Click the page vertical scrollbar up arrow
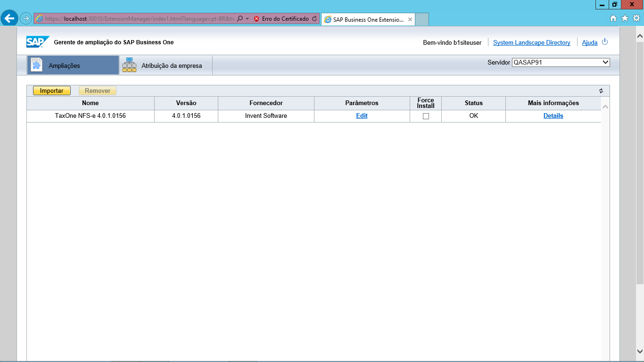 coord(640,36)
